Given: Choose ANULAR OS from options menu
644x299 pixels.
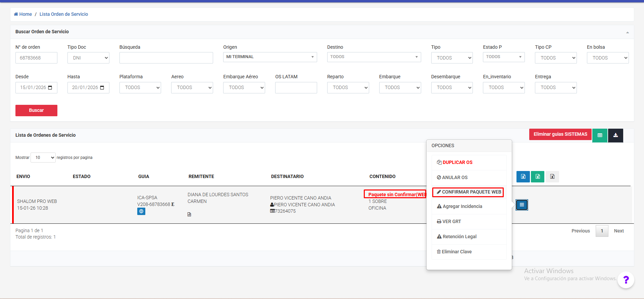Looking at the screenshot, I should (452, 177).
